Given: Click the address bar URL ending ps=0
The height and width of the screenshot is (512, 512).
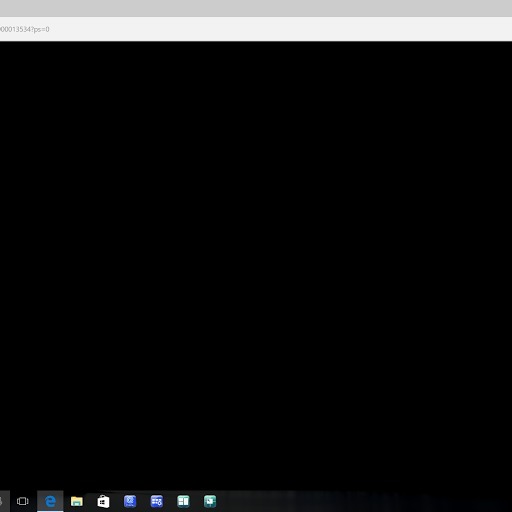Looking at the screenshot, I should click(x=25, y=29).
